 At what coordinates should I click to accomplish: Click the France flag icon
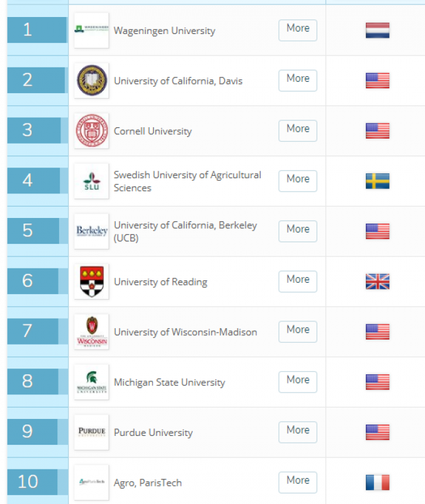tap(377, 483)
